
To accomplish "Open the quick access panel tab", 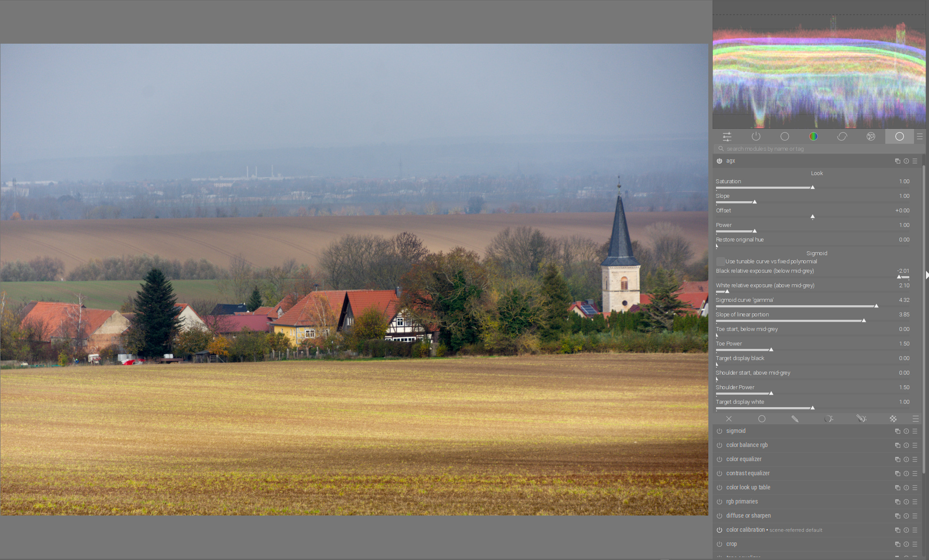I will [x=727, y=137].
